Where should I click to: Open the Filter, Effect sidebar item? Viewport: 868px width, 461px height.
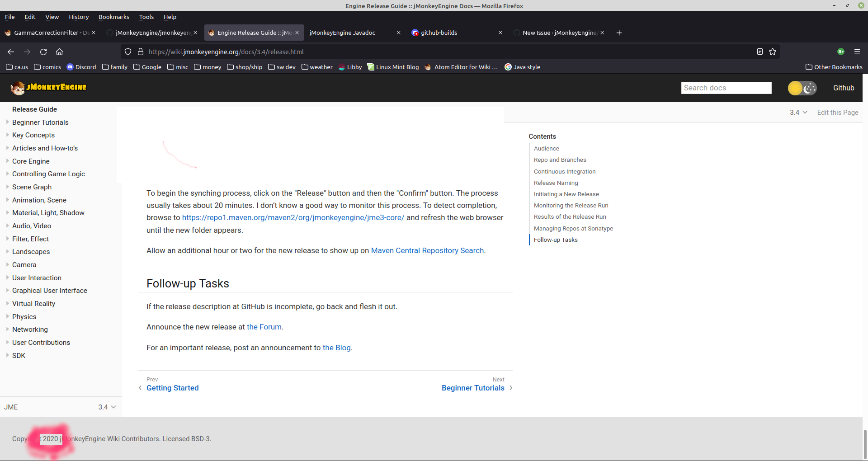(x=30, y=239)
